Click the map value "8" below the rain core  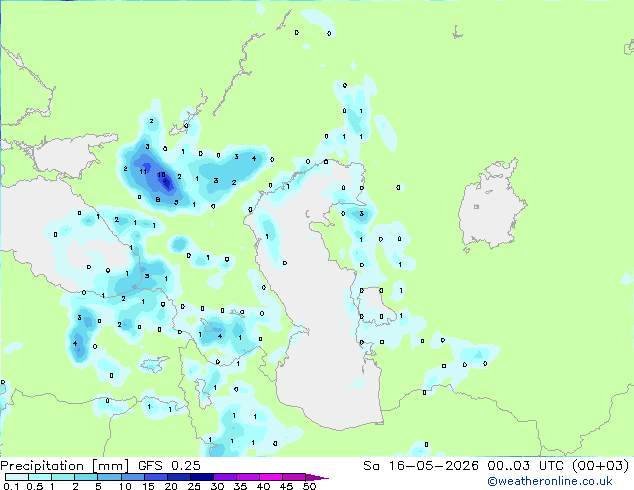[158, 199]
